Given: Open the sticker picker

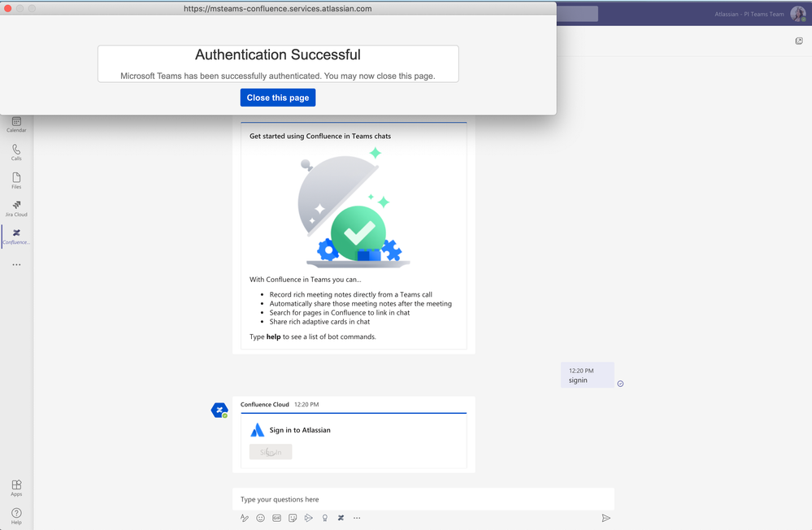Looking at the screenshot, I should tap(293, 518).
